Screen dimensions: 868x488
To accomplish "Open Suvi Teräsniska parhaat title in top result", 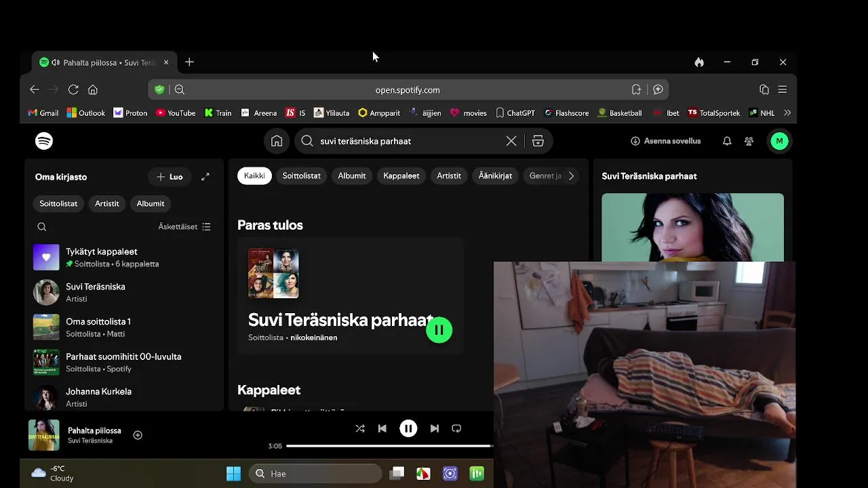I will pyautogui.click(x=341, y=320).
